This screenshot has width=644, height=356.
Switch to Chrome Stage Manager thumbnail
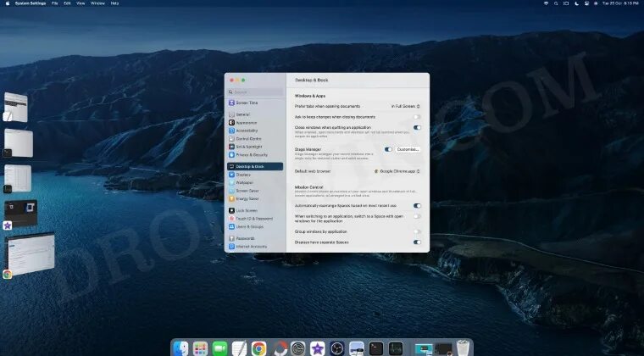coord(29,254)
